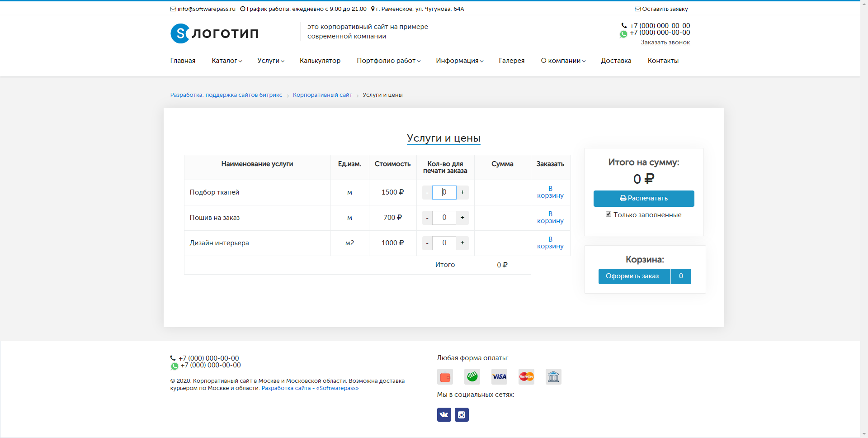The width and height of the screenshot is (868, 438).
Task: Expand the Услуги dropdown menu
Action: coord(270,61)
